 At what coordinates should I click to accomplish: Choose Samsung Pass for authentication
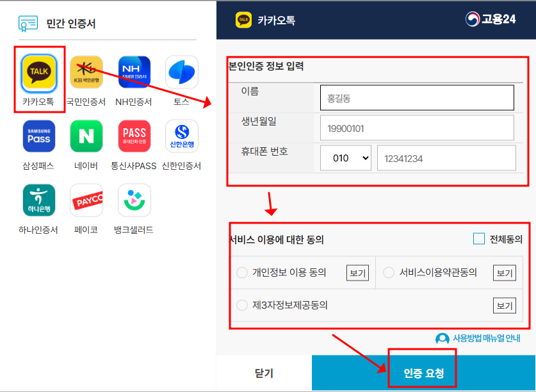tap(38, 136)
